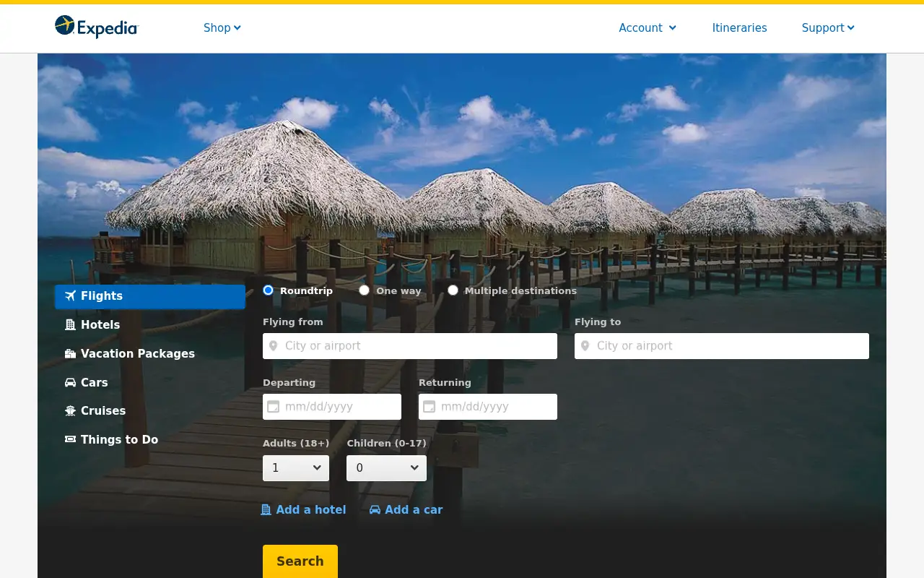Expand the Support dropdown

[x=828, y=27]
